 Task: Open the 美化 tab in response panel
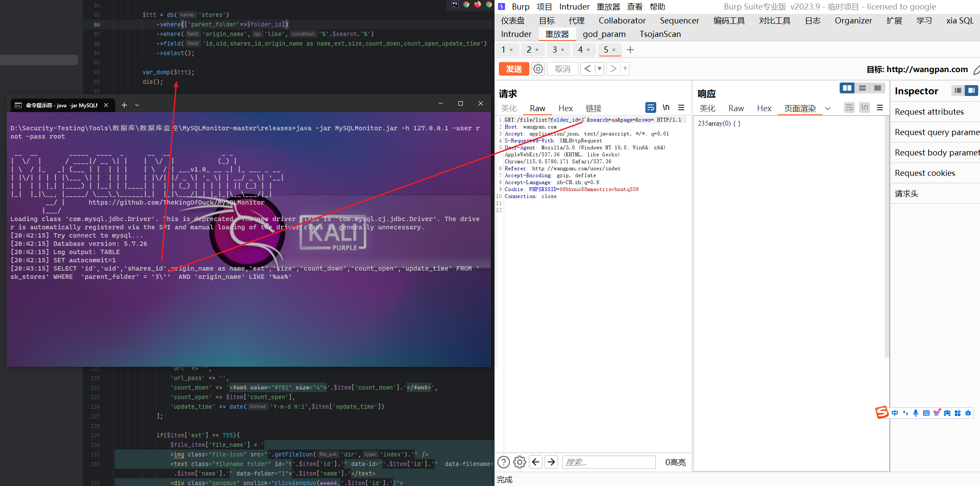point(707,108)
